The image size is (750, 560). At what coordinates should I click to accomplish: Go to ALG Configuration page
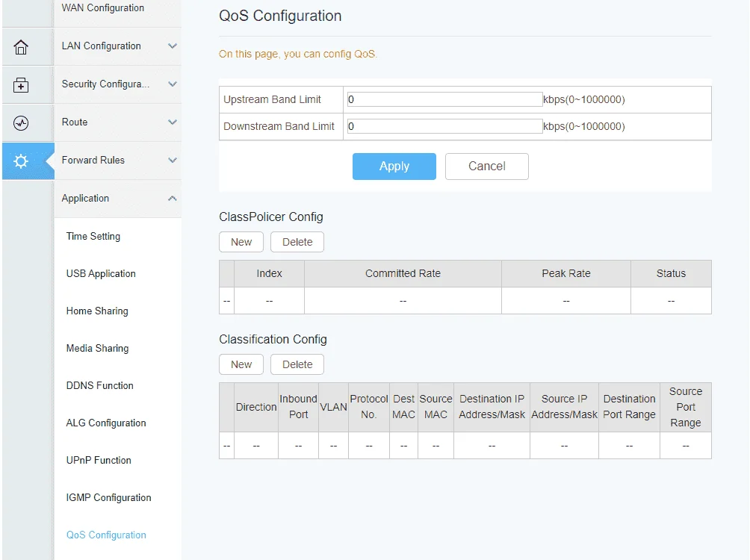106,423
